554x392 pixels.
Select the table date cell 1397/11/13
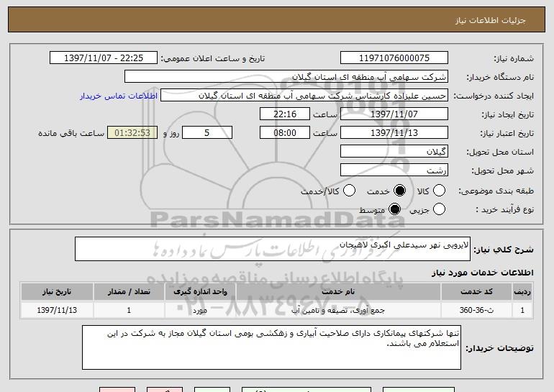pos(57,310)
